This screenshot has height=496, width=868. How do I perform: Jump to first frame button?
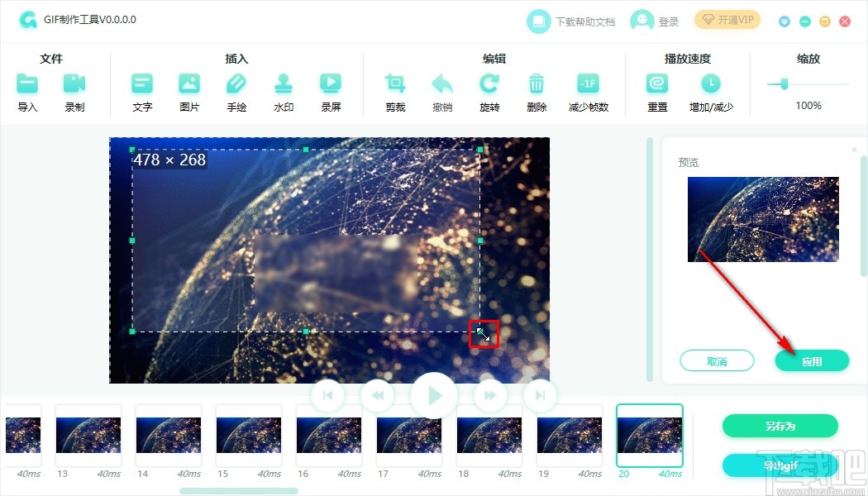pos(327,395)
